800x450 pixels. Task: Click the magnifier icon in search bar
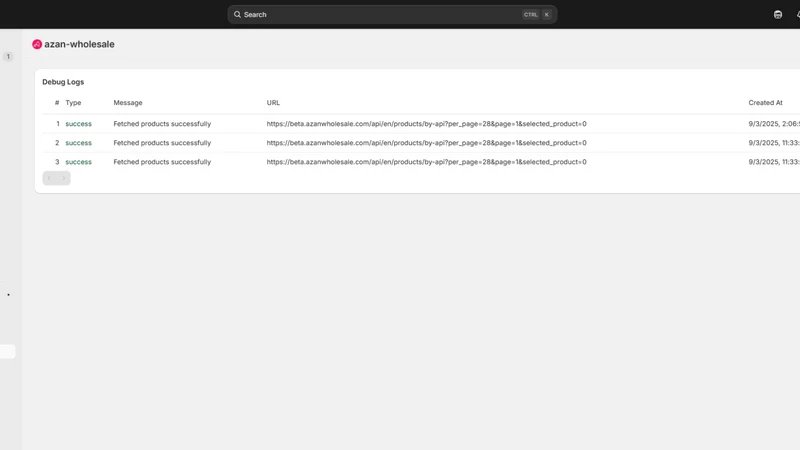click(237, 14)
